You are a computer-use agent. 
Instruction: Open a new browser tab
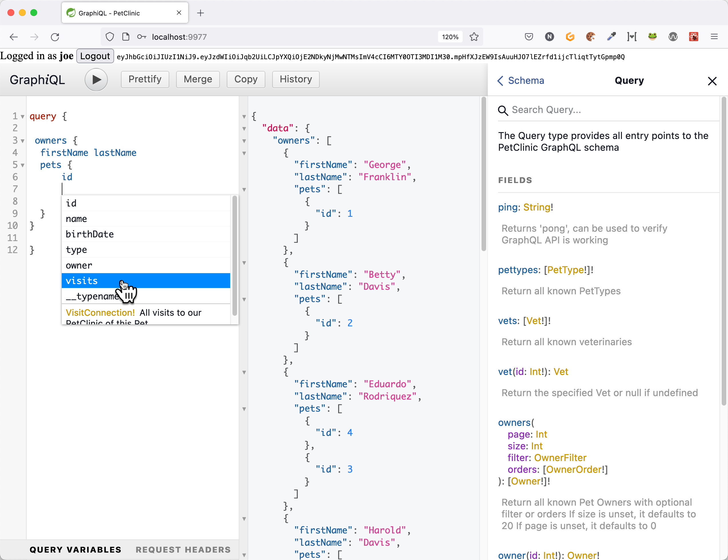[x=200, y=13]
